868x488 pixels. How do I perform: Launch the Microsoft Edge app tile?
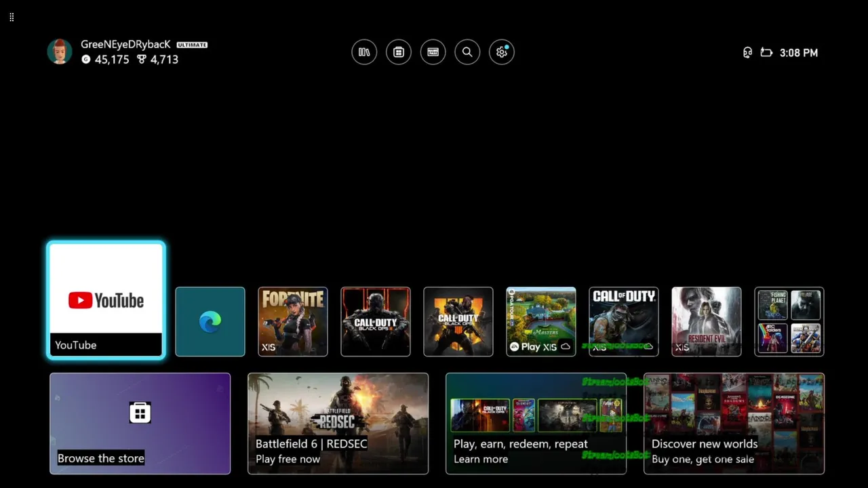pos(210,321)
